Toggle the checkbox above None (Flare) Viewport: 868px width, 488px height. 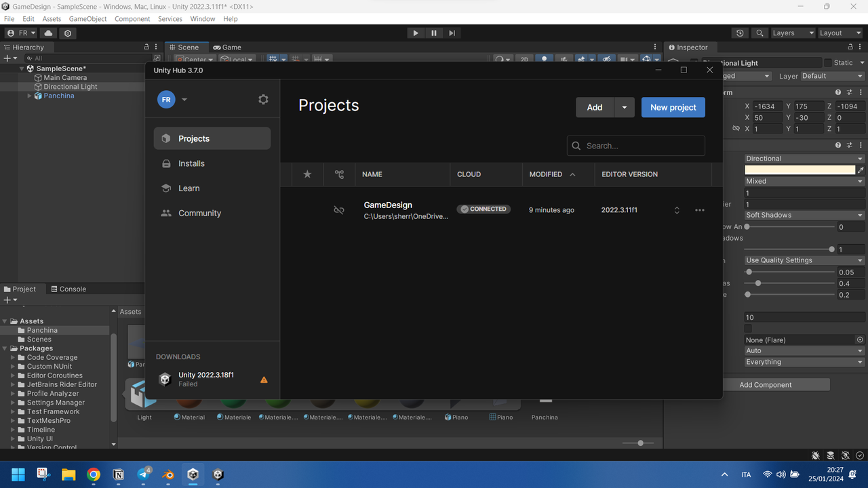[748, 329]
